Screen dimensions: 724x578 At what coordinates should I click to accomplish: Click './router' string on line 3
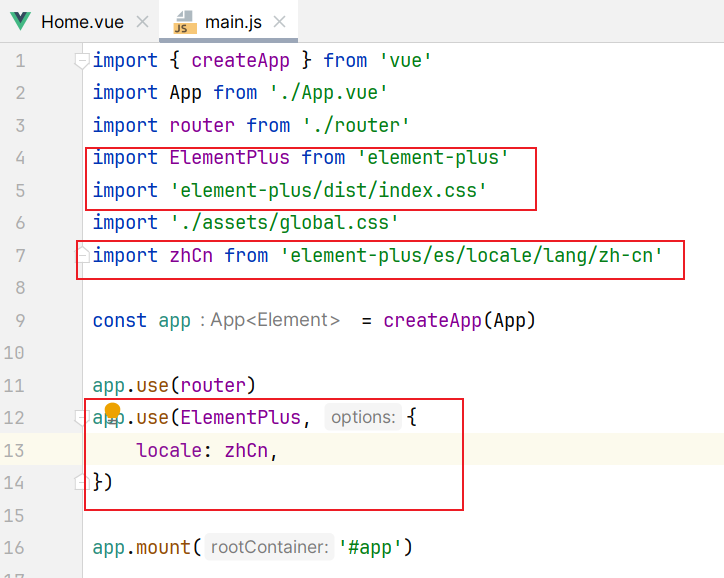click(x=356, y=126)
